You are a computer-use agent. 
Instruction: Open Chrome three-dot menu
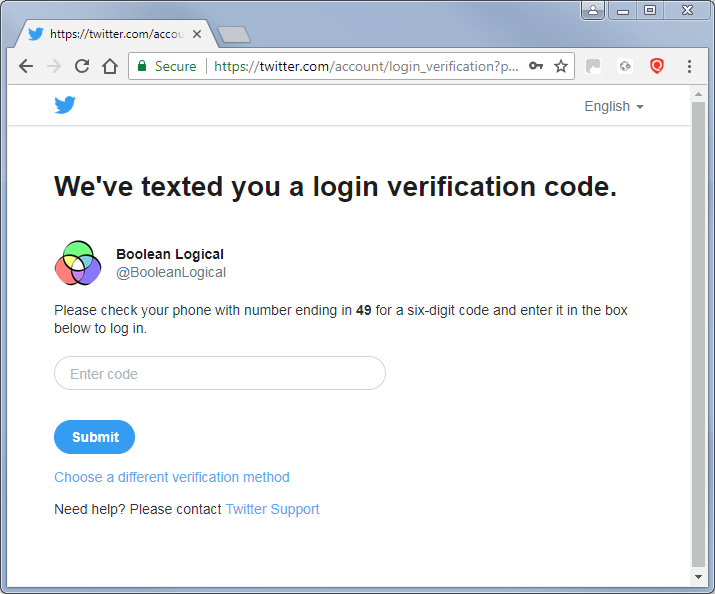coord(689,67)
